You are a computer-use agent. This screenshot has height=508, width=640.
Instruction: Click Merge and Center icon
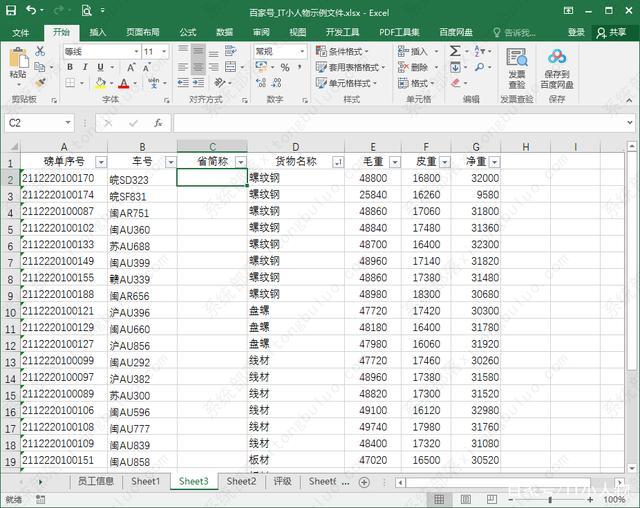point(231,67)
